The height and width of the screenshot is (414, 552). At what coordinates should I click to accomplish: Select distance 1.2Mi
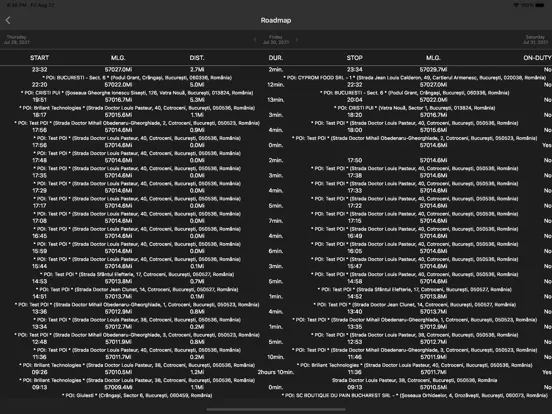(x=197, y=372)
